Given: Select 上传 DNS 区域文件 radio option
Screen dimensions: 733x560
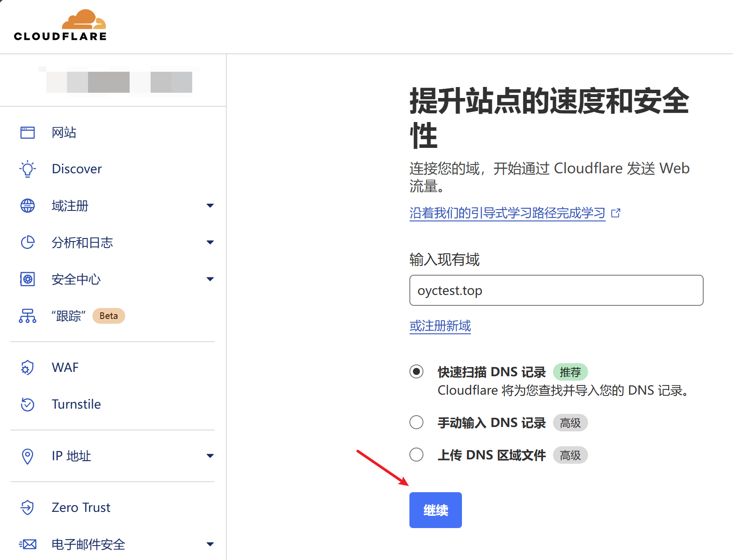Looking at the screenshot, I should (416, 455).
